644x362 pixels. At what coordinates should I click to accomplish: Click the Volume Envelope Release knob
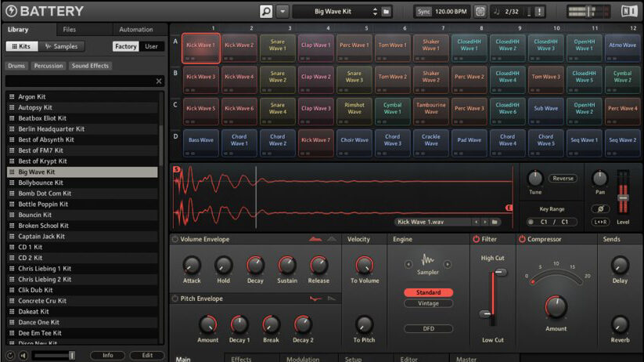point(318,266)
